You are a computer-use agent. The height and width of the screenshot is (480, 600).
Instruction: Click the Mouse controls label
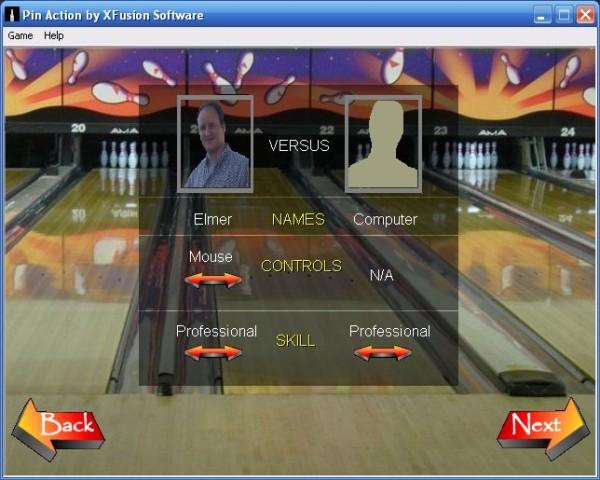[211, 257]
